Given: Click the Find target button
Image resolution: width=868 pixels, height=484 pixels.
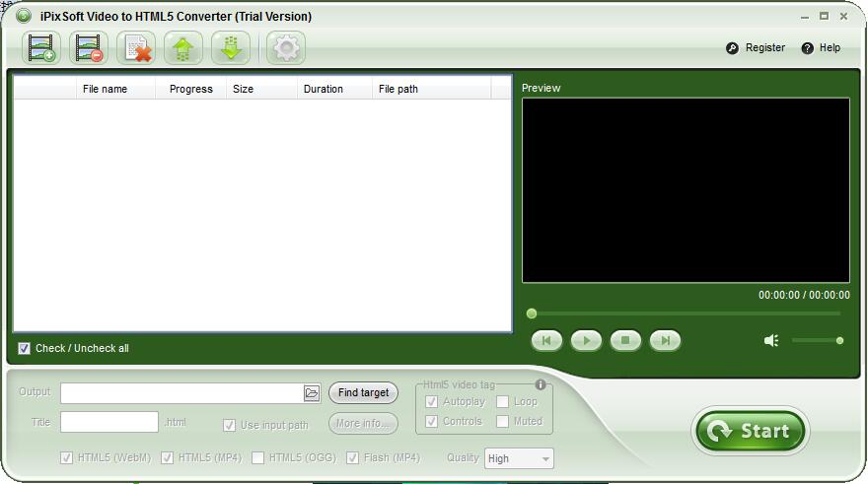Looking at the screenshot, I should (363, 393).
